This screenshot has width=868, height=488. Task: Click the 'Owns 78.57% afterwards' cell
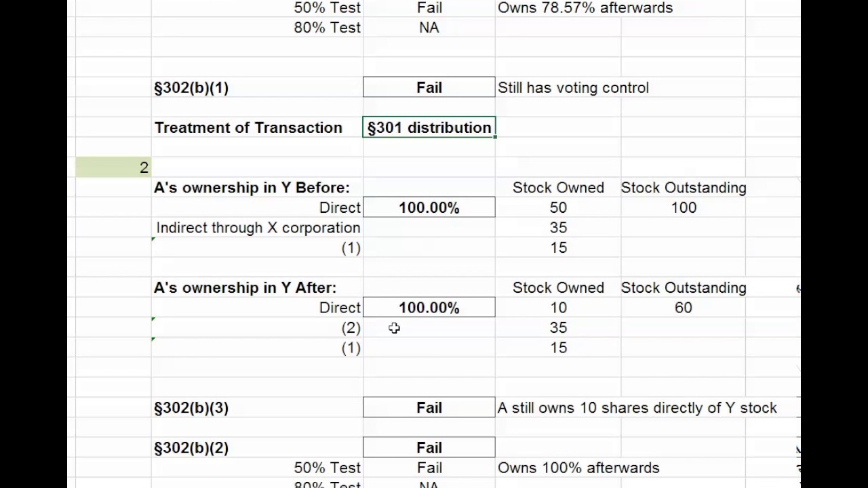585,8
